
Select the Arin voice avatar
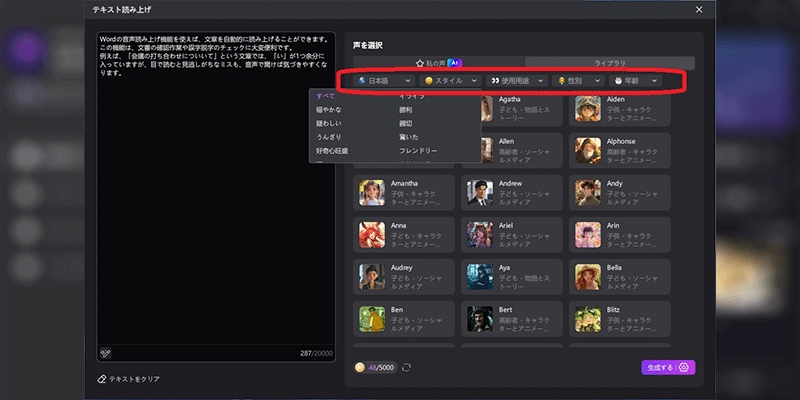tap(588, 235)
